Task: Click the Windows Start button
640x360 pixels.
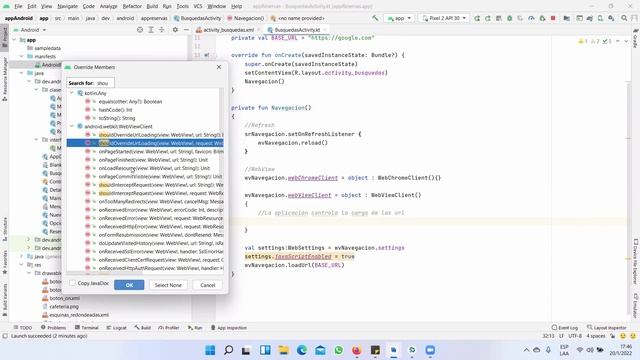Action: 210,350
